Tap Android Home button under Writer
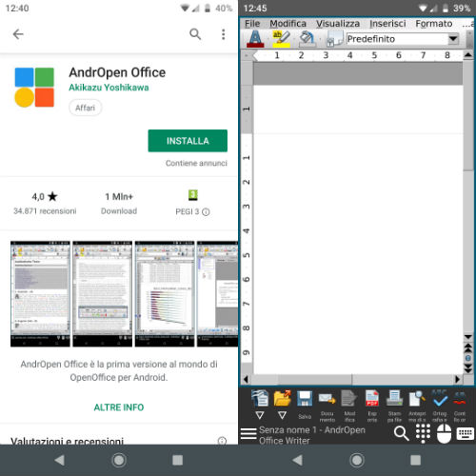Image resolution: width=476 pixels, height=476 pixels. pyautogui.click(x=357, y=460)
